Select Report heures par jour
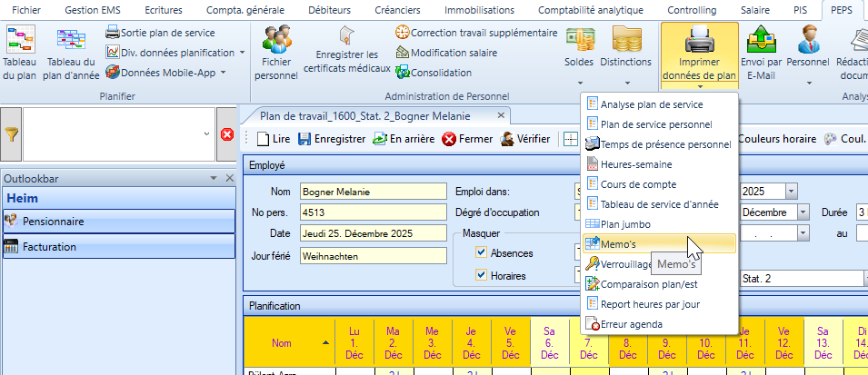The height and width of the screenshot is (375, 868). pyautogui.click(x=659, y=304)
